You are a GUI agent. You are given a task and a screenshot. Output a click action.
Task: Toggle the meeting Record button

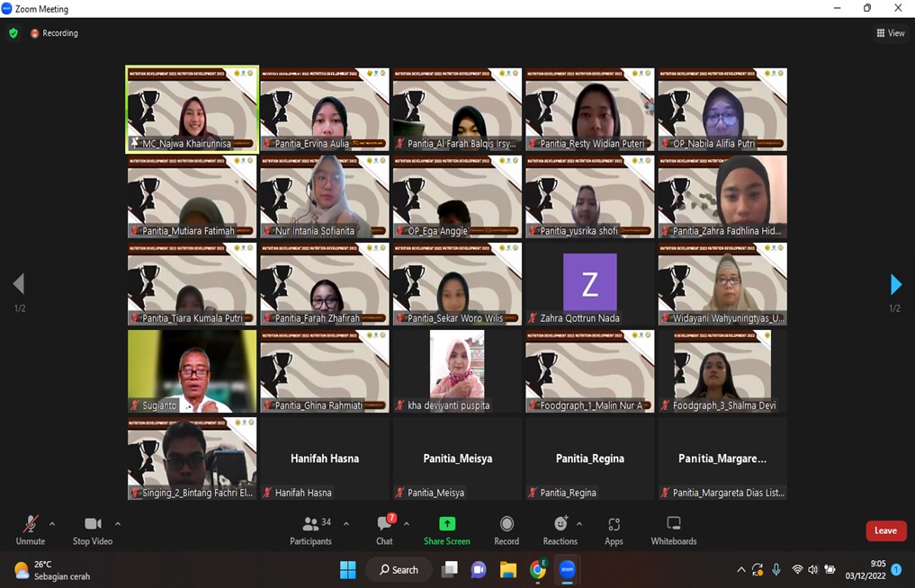(507, 530)
